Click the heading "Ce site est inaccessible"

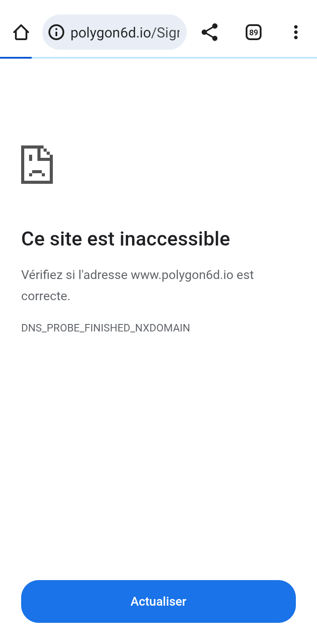(x=125, y=239)
